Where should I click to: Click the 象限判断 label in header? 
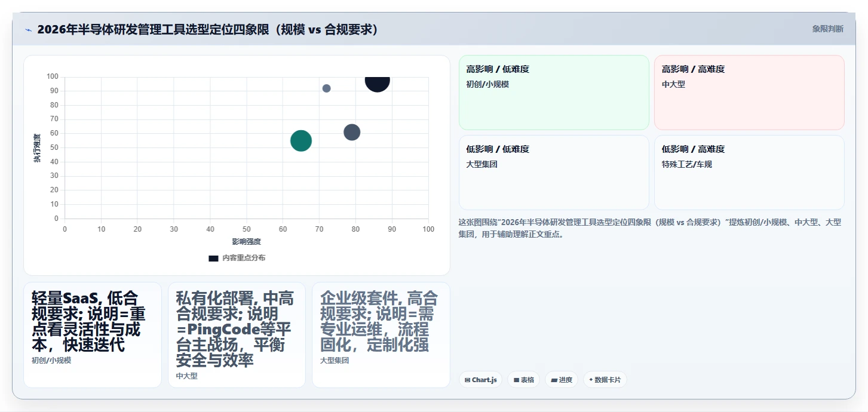[x=828, y=29]
